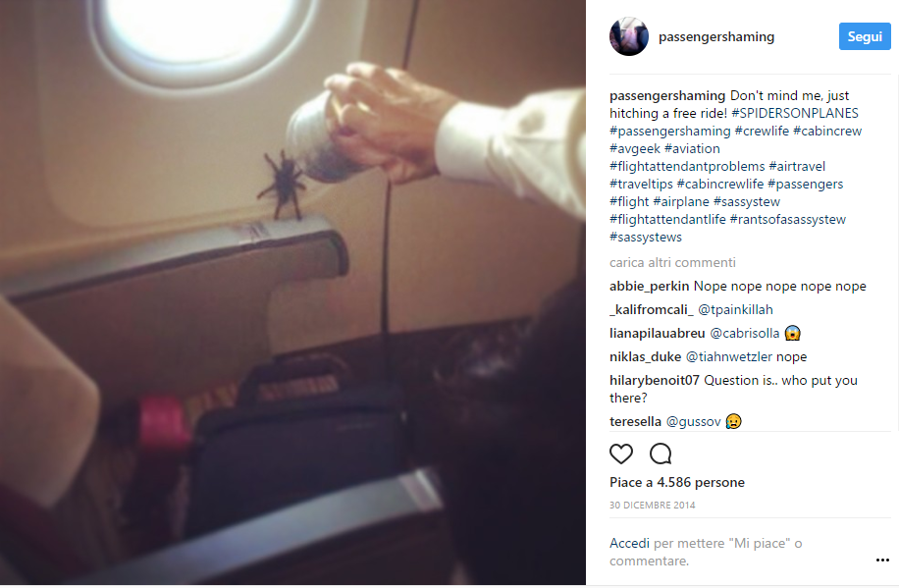Expand comments via carica altri commenti
Screen dimensions: 899x588
click(x=672, y=263)
